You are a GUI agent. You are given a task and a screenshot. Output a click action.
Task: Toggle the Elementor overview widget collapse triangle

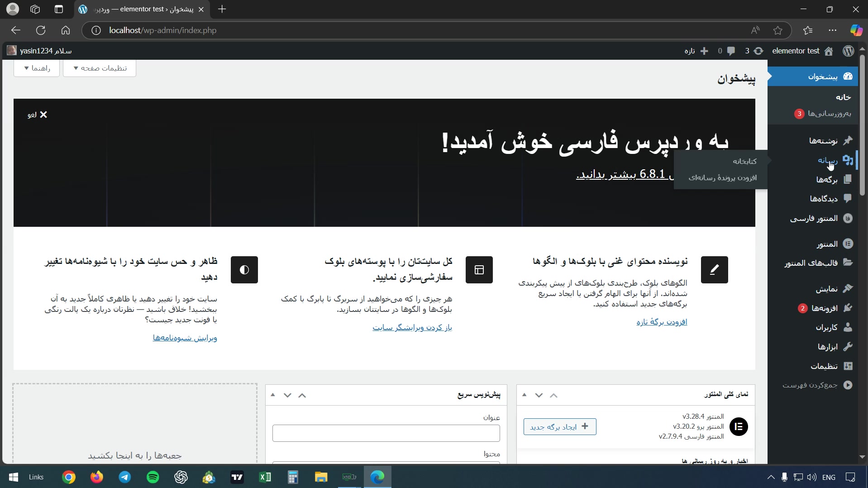(524, 395)
